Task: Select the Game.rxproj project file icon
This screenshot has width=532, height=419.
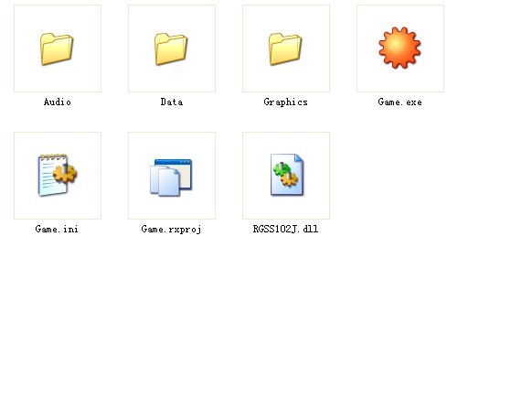Action: coord(171,177)
